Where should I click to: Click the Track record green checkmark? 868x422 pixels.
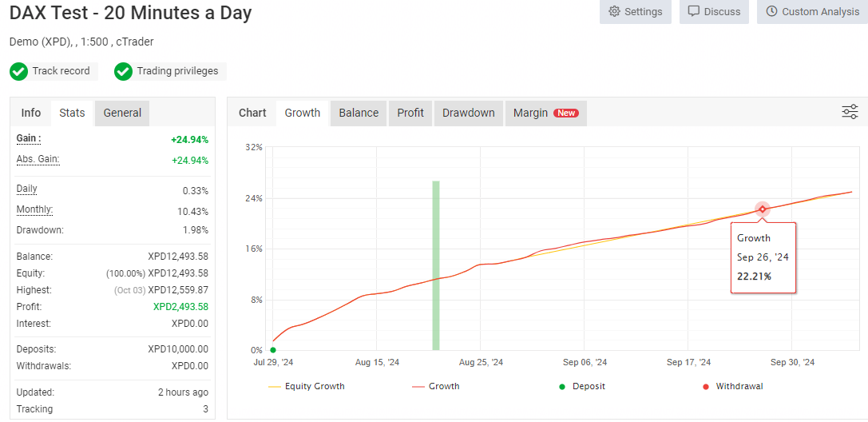(19, 71)
